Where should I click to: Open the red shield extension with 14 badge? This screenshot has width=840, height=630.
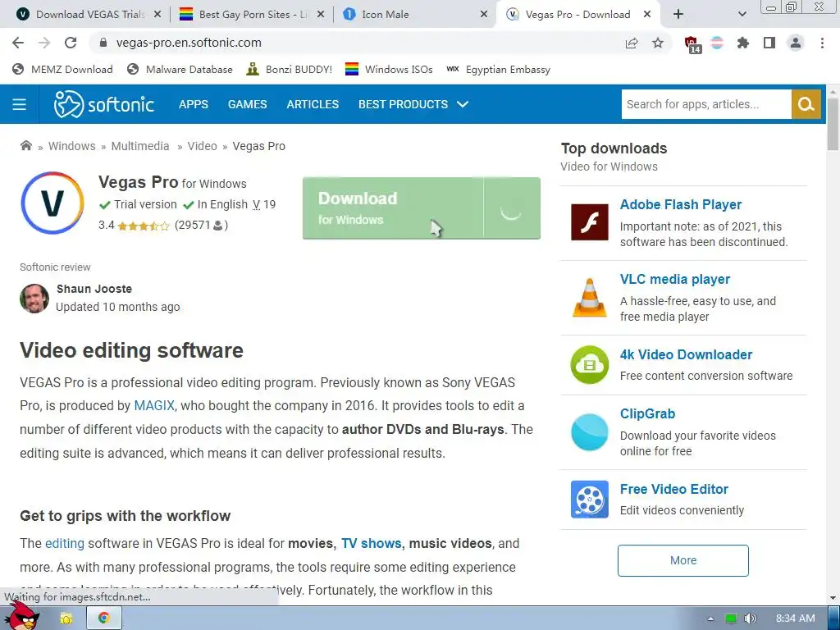tap(692, 44)
